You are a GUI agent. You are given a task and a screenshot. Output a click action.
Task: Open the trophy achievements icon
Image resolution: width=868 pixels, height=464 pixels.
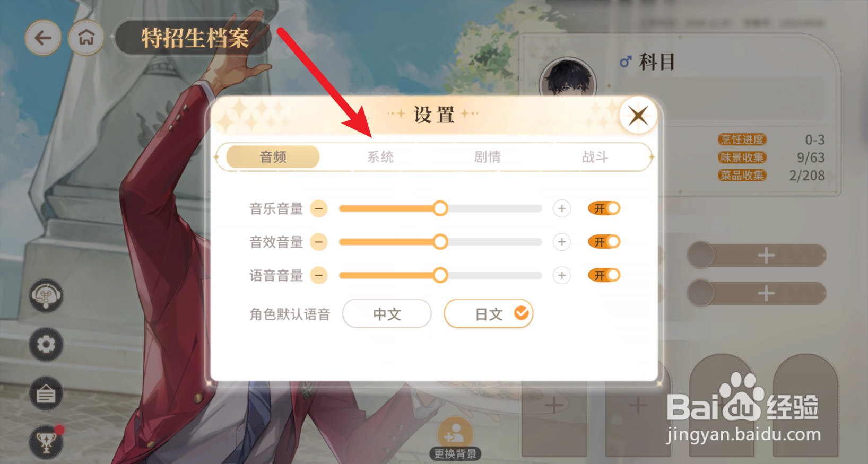coord(46,442)
